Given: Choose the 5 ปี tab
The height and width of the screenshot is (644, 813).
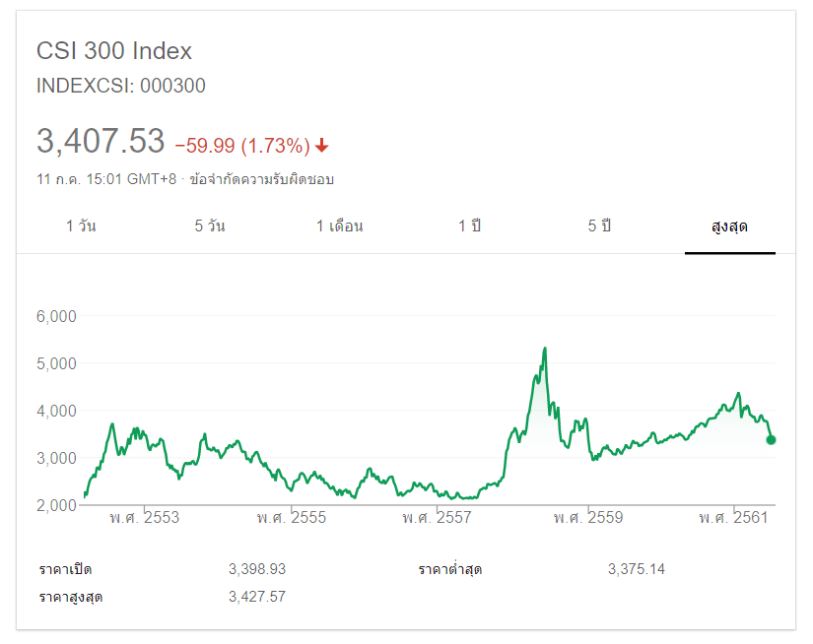Looking at the screenshot, I should pyautogui.click(x=599, y=226).
